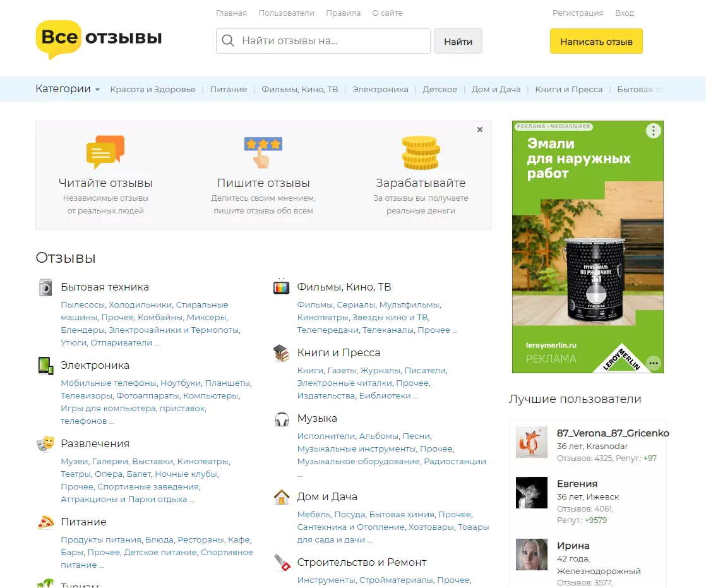Open the Музыка section heading
Image resolution: width=706 pixels, height=588 pixels.
[x=317, y=419]
